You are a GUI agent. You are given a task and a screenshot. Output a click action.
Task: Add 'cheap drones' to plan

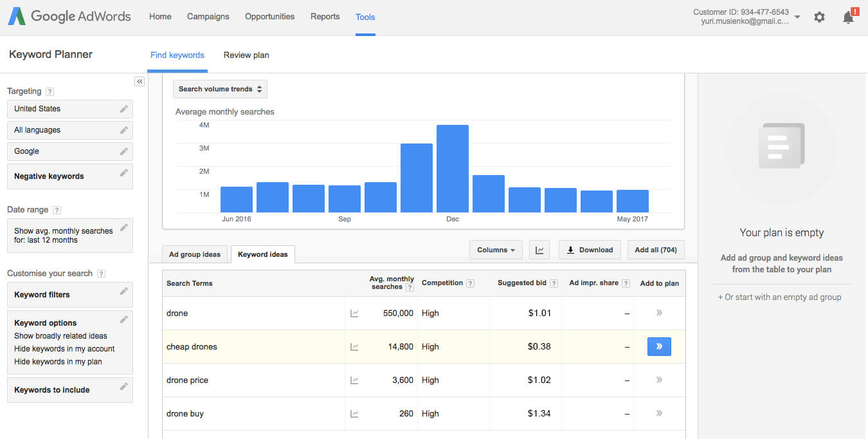(x=659, y=346)
